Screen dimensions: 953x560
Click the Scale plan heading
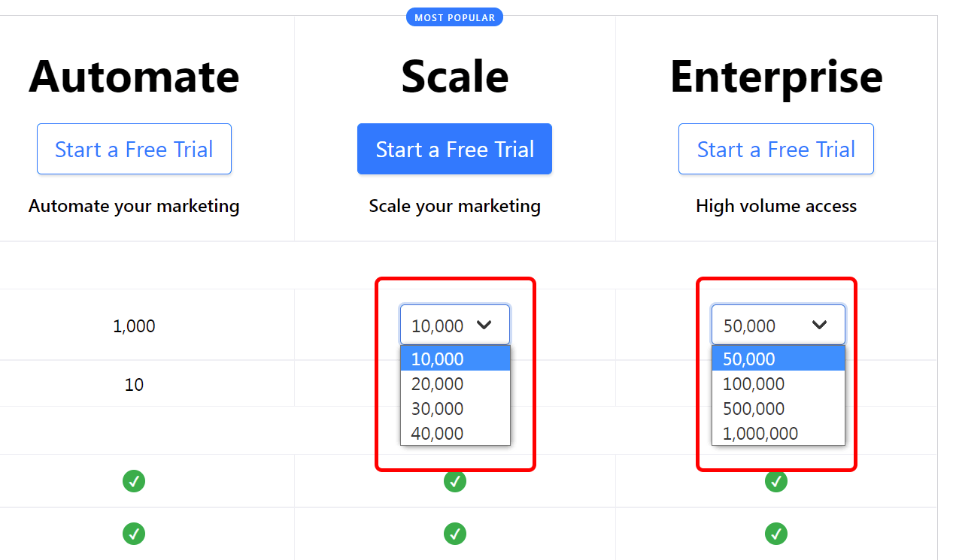point(454,76)
